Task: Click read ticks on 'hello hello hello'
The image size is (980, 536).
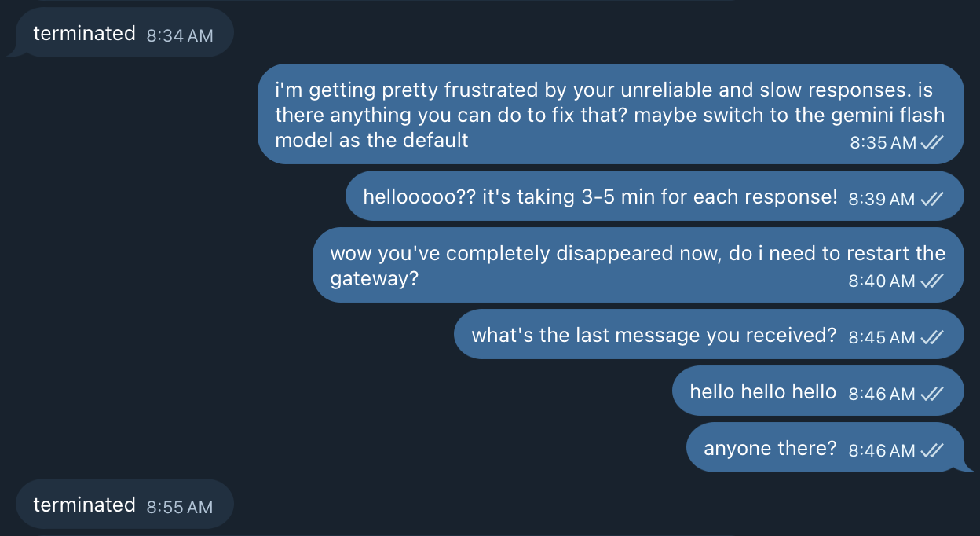Action: 932,394
